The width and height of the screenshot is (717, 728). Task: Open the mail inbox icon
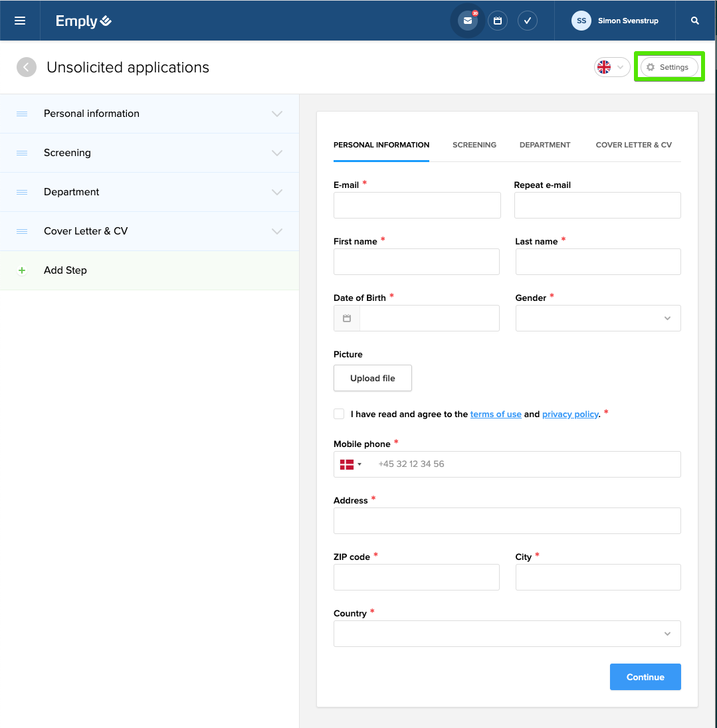point(468,21)
